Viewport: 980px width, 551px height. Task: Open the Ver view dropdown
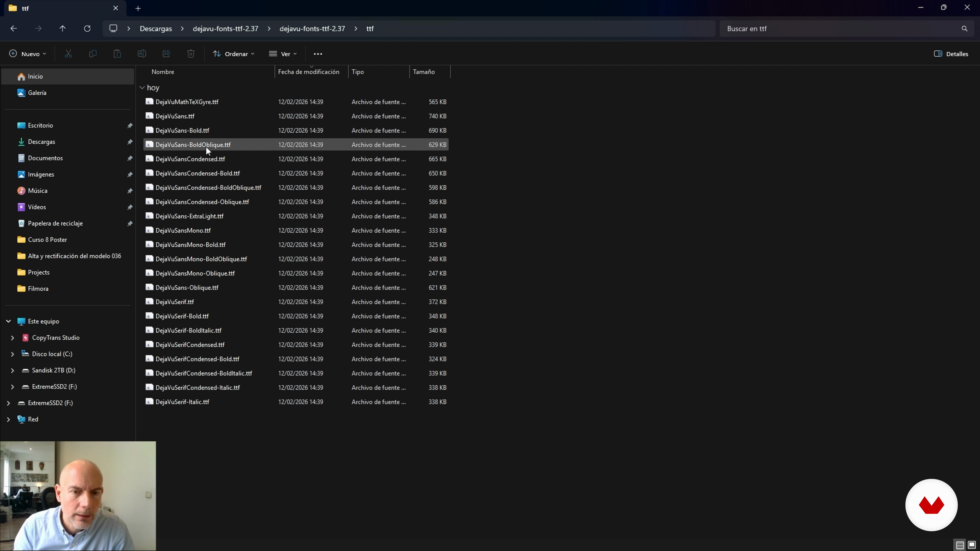tap(283, 54)
